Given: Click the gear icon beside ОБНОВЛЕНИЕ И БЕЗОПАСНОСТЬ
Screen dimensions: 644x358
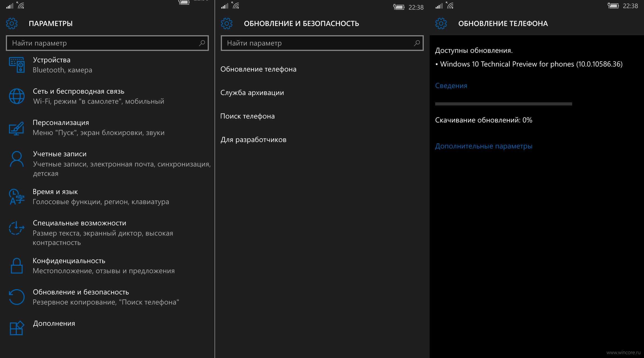Looking at the screenshot, I should tap(227, 23).
